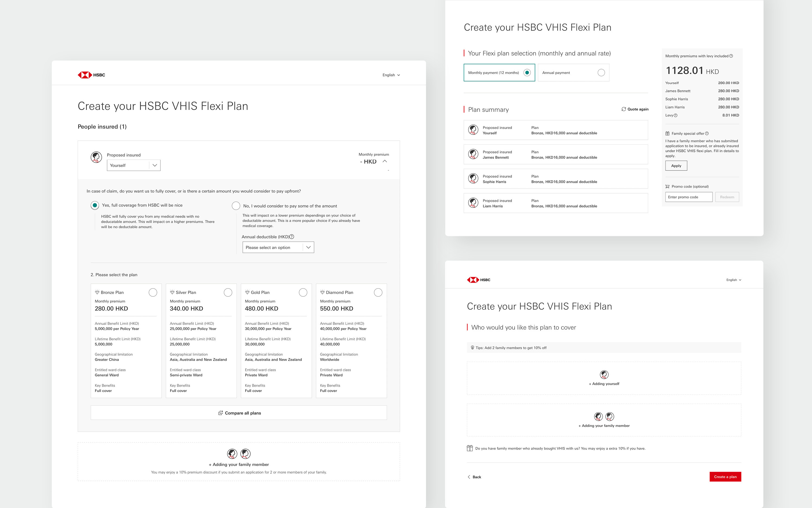Click the Redeem promo code button
812x508 pixels.
[727, 197]
